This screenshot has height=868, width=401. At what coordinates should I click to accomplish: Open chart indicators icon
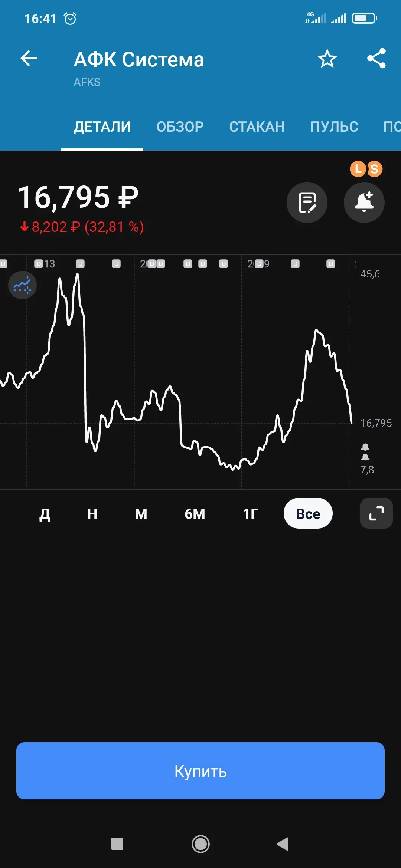coord(22,285)
